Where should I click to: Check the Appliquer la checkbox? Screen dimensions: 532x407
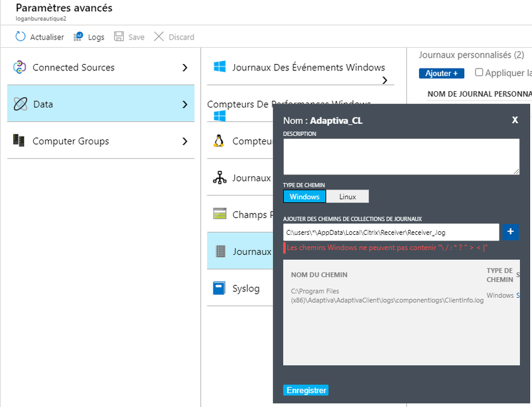point(479,73)
